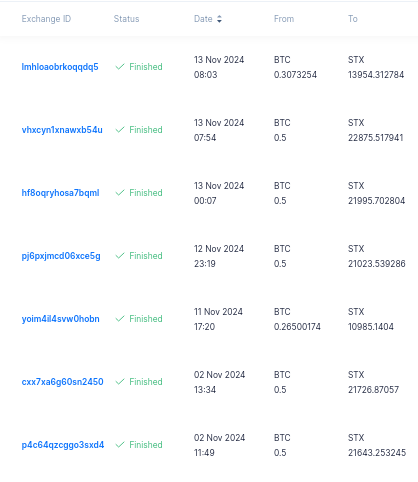Screen dimensions: 418x482
Task: Click the From column header
Action: [284, 19]
